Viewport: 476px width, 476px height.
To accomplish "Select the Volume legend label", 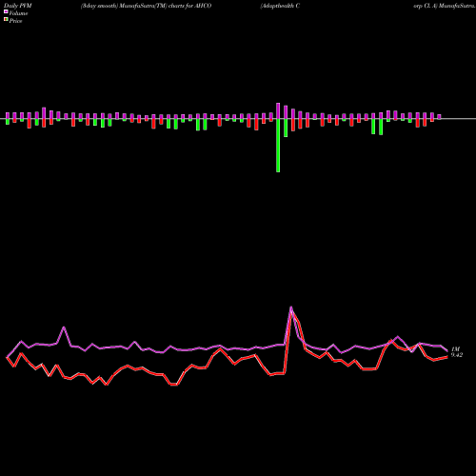I will point(18,13).
